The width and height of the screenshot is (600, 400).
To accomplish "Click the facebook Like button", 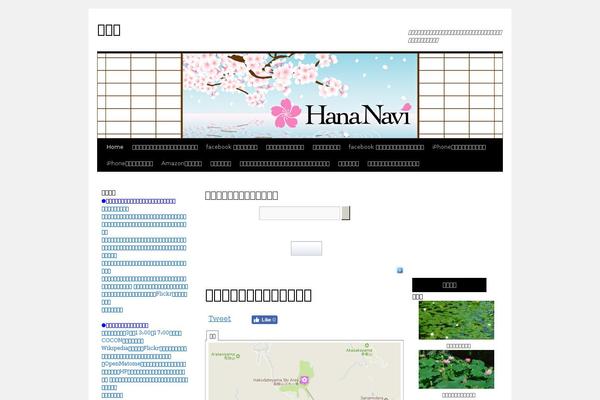I will point(264,320).
